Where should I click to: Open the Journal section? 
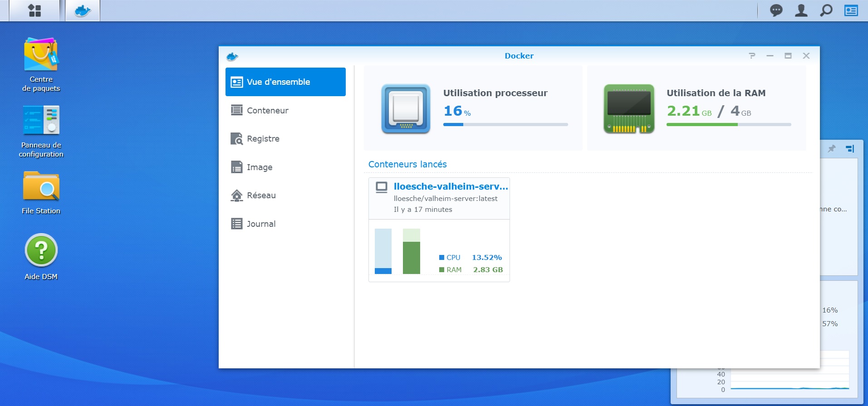(x=285, y=224)
